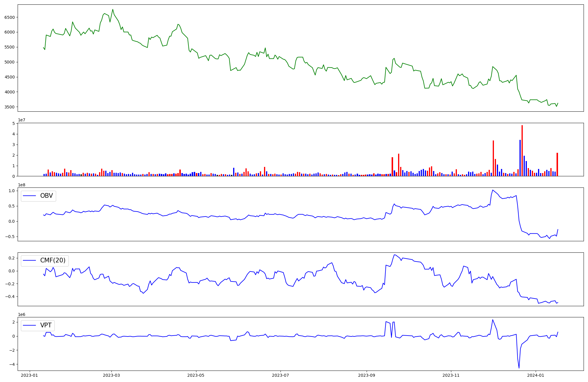This screenshot has width=588, height=382.
Task: Click the 2023-07 x-axis date label
Action: coord(280,375)
